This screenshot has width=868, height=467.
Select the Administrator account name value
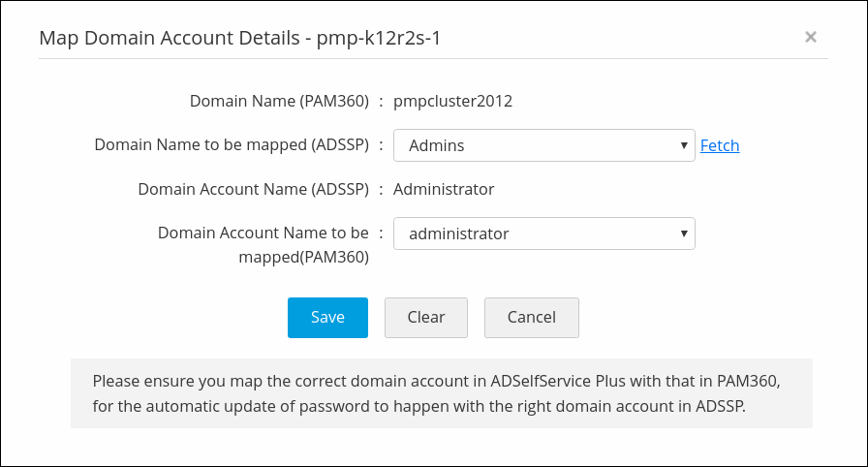pyautogui.click(x=444, y=189)
